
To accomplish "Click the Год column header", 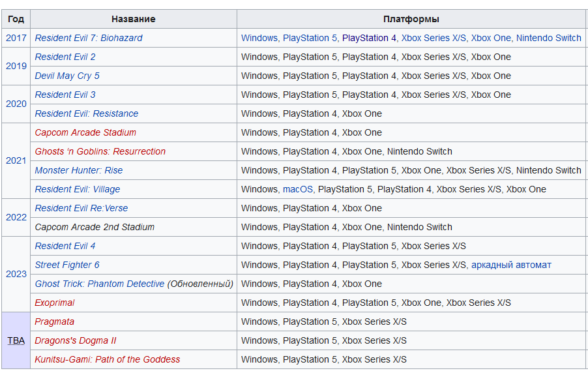I will click(x=16, y=19).
